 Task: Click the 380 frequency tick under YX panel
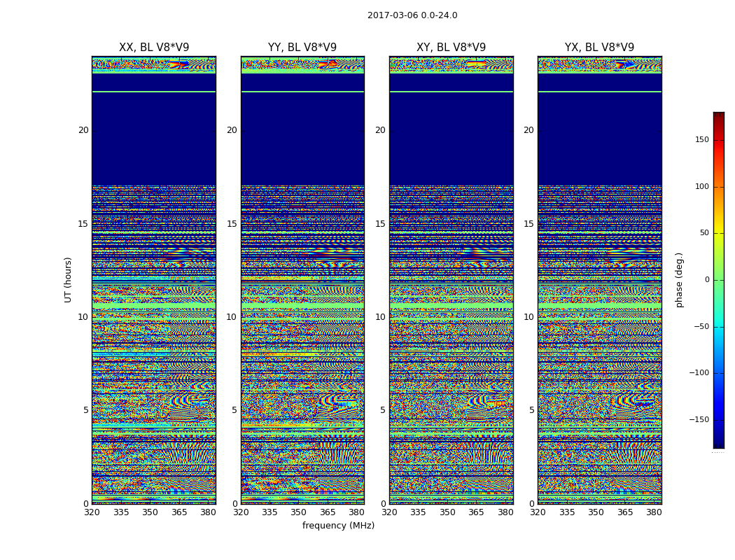click(x=654, y=512)
